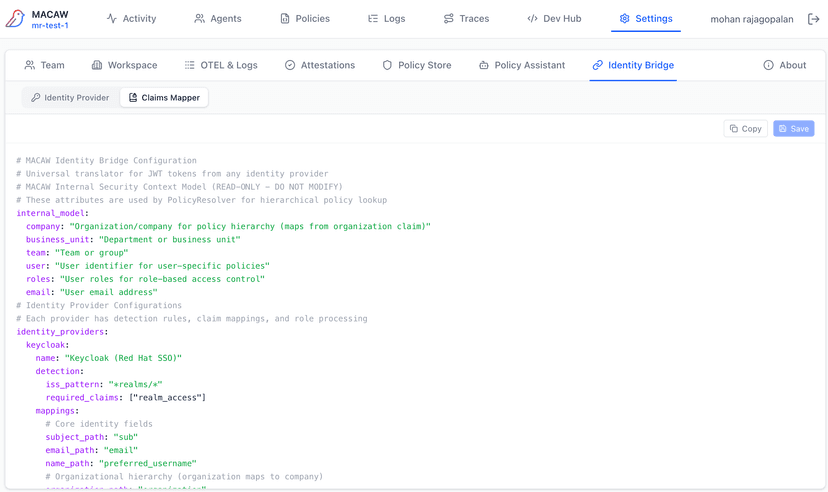Switch to Identity Provider sub-tab
The width and height of the screenshot is (828, 492).
(x=70, y=98)
